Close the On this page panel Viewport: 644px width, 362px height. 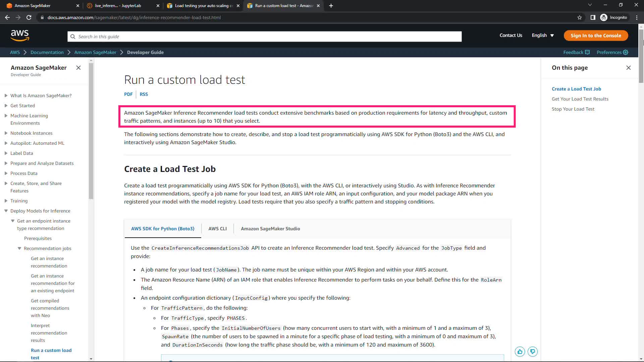click(x=629, y=68)
